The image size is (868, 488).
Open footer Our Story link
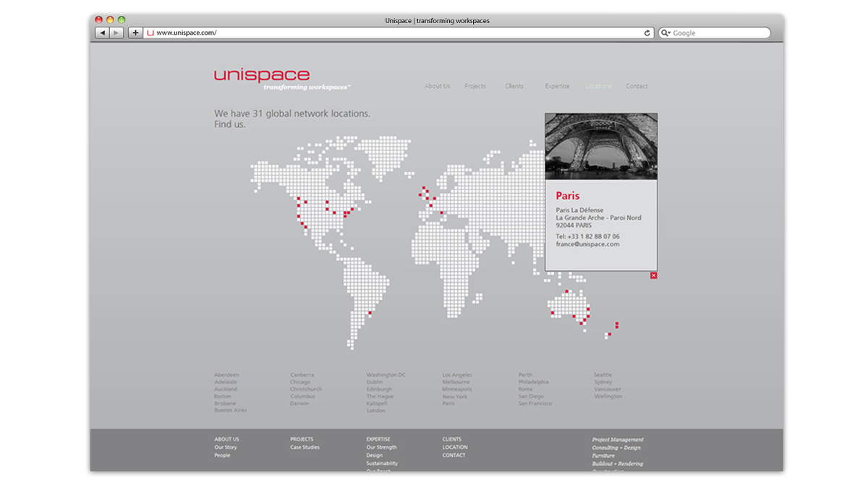(x=226, y=447)
